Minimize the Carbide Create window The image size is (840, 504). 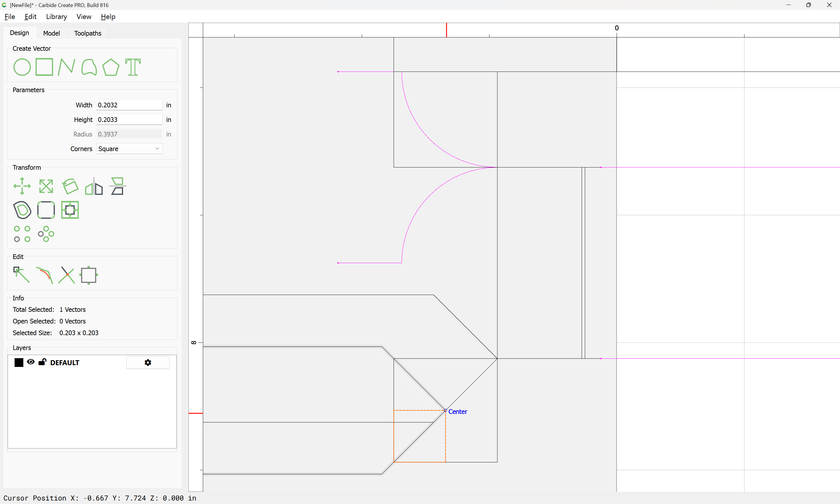tap(788, 5)
